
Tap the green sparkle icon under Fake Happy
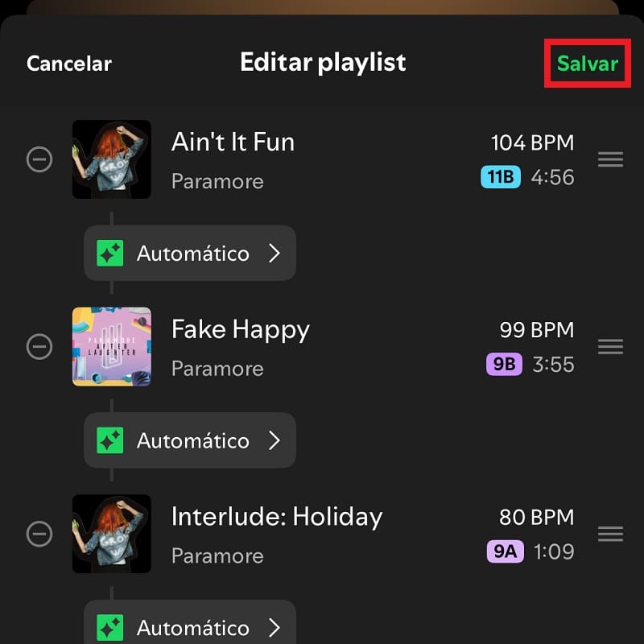(x=110, y=440)
